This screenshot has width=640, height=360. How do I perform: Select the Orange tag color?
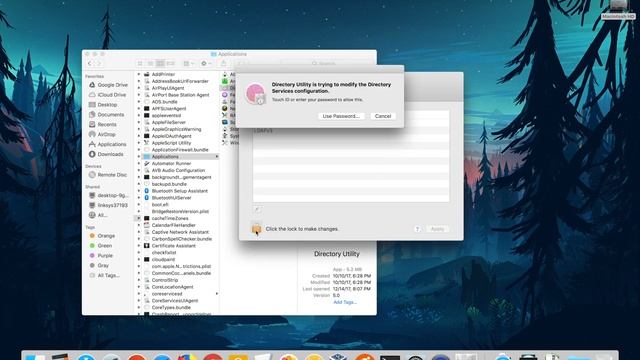point(102,236)
